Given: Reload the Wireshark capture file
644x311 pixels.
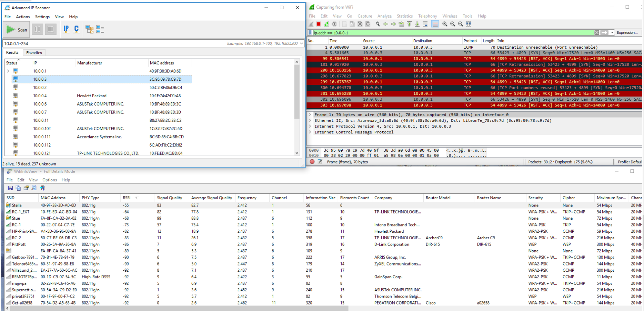Looking at the screenshot, I should tap(368, 24).
